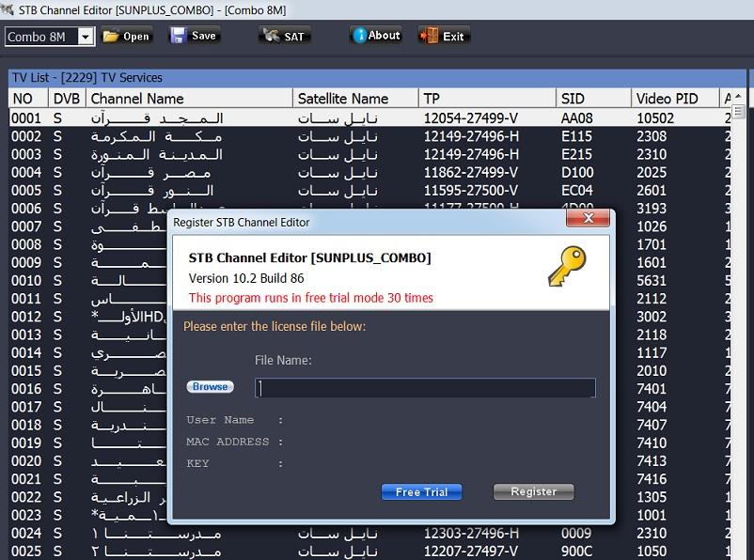Click TP value 12207-27497-V
The image size is (754, 560).
click(471, 552)
